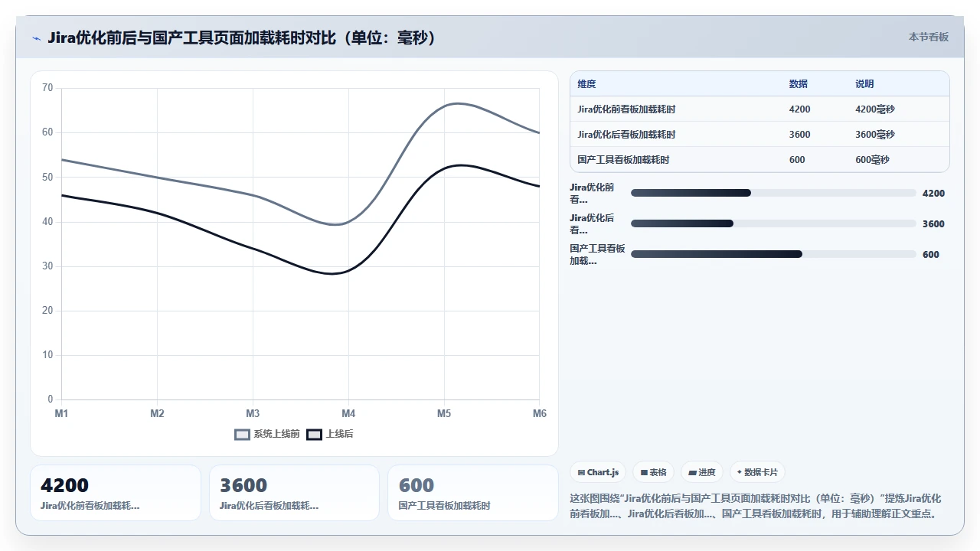
Task: Click the 3600 value in the second table row
Action: [799, 135]
